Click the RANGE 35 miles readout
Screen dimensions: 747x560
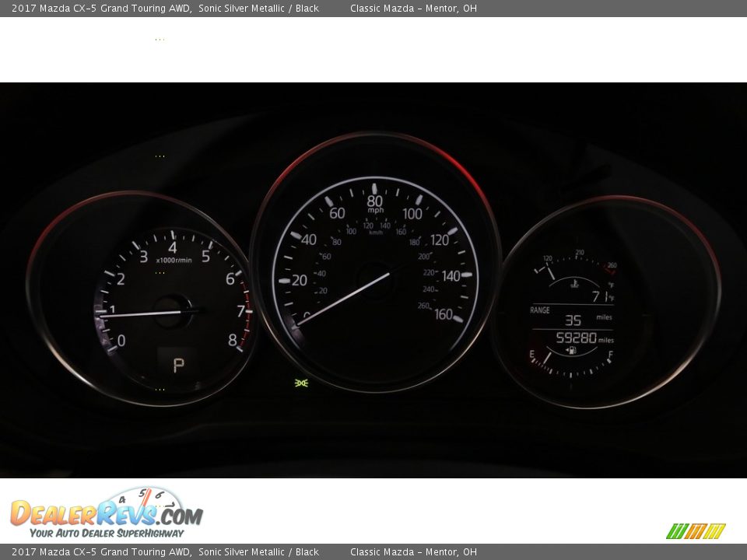click(573, 320)
